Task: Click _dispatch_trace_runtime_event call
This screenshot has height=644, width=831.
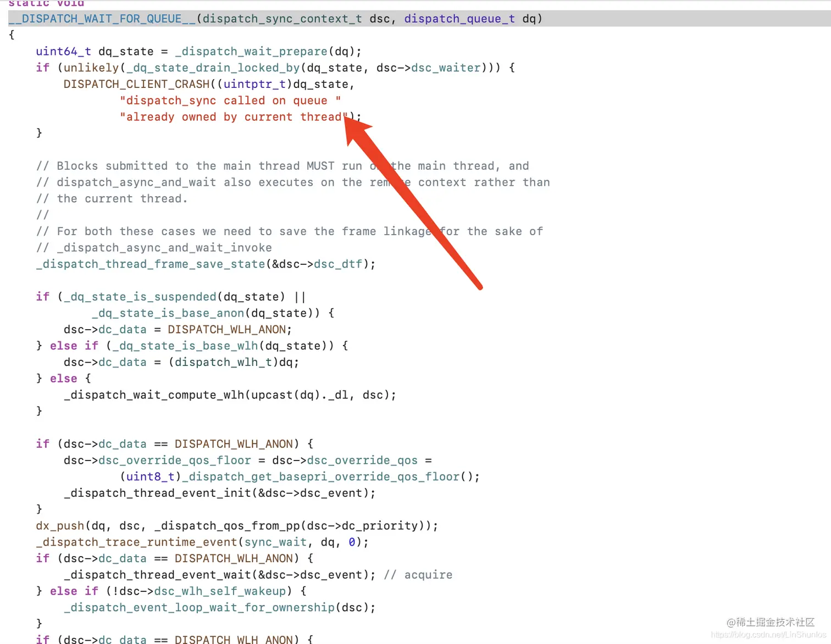Action: (137, 542)
